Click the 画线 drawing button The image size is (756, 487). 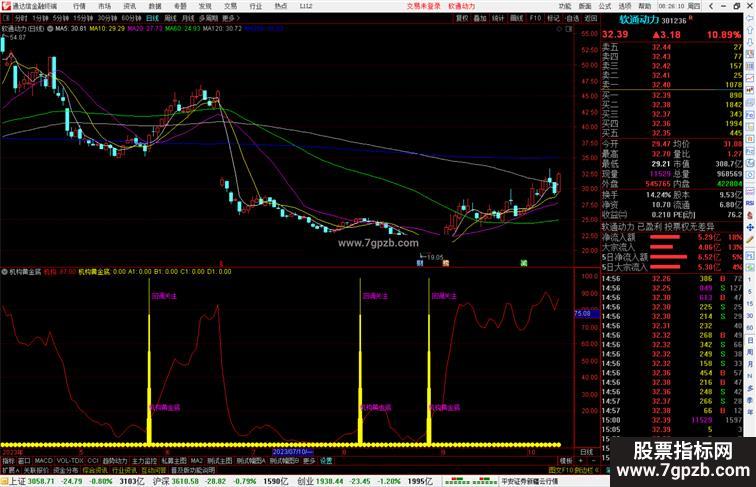click(x=516, y=18)
